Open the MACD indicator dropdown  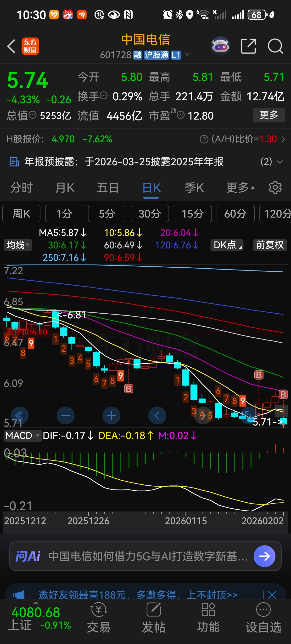click(22, 436)
